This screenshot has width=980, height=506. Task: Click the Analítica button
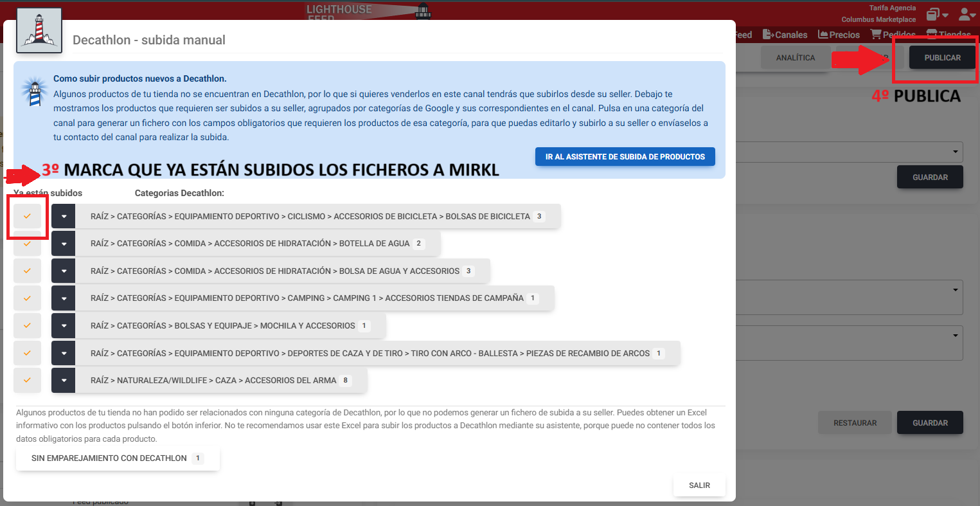coord(796,57)
